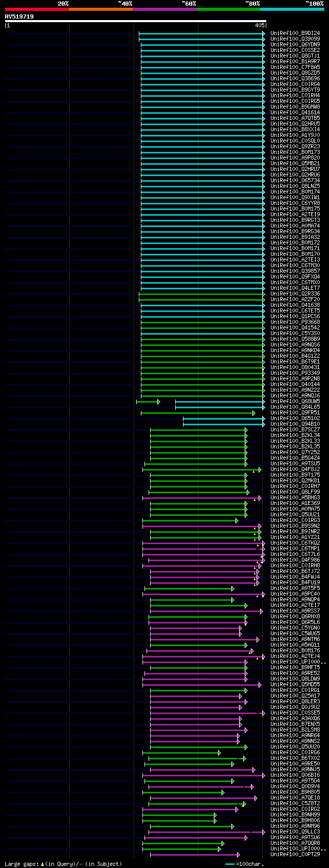The height and width of the screenshot is (868, 329).
Task: Click the purple ~60% identity legend segment
Action: [x=164, y=9]
